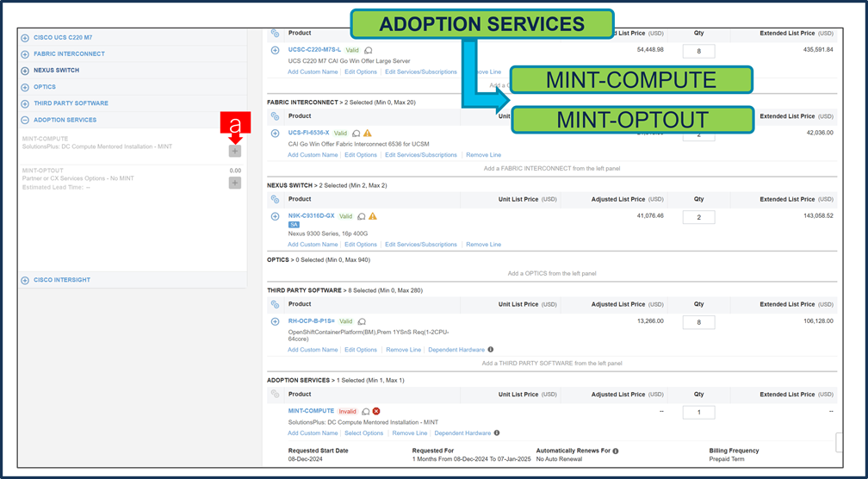This screenshot has height=479, width=868.
Task: Click the warning triangle beside N9K-C9316D-GX
Action: pos(373,216)
